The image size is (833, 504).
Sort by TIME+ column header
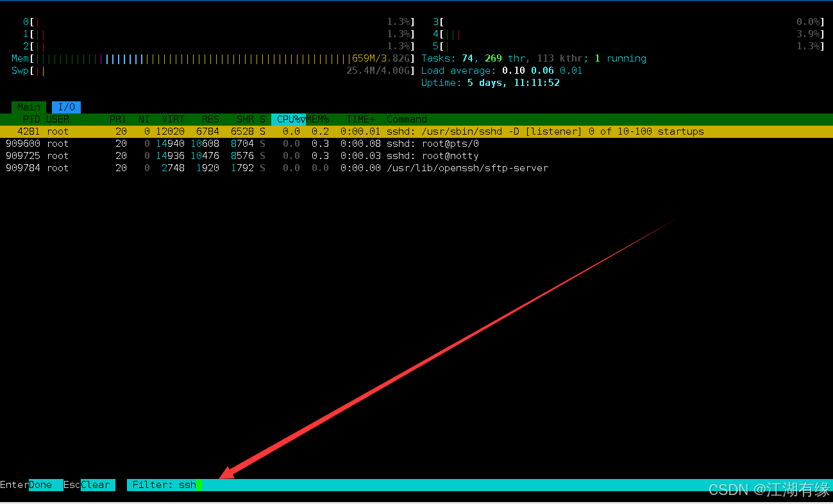click(361, 119)
